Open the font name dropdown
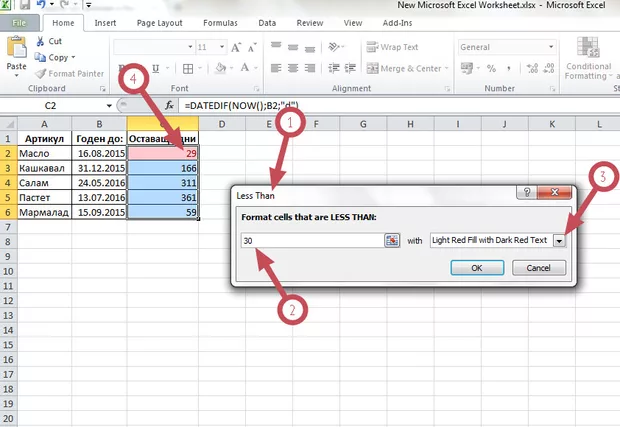 pos(190,47)
